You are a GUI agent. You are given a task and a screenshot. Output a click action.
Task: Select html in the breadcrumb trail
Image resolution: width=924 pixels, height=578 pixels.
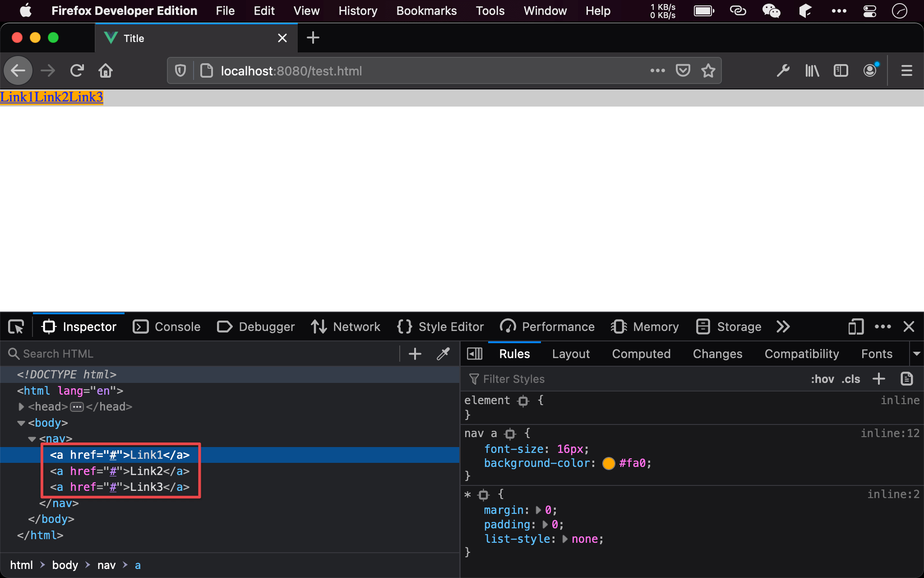(21, 565)
